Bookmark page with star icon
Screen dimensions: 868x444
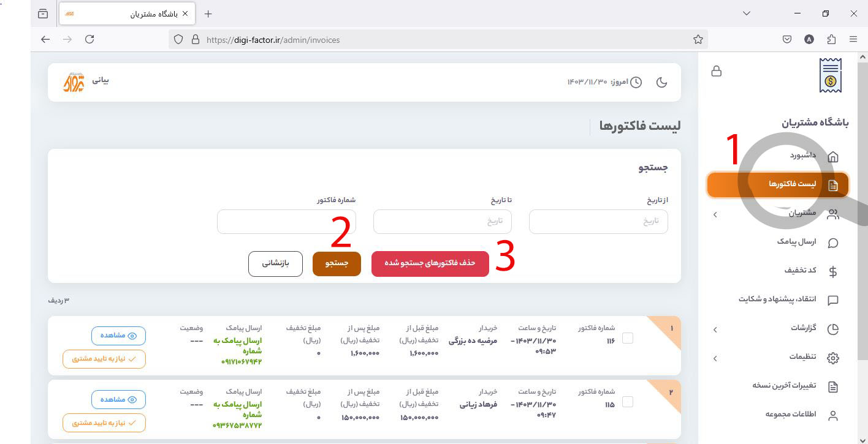tap(698, 40)
